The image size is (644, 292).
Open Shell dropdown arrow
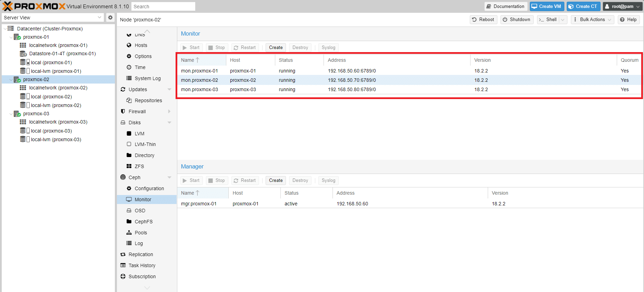point(563,20)
